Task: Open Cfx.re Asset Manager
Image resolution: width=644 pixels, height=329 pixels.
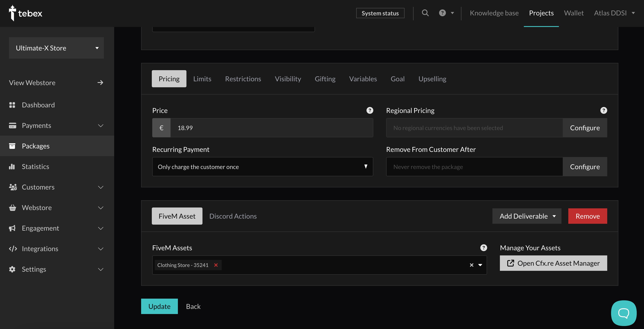Action: click(553, 263)
